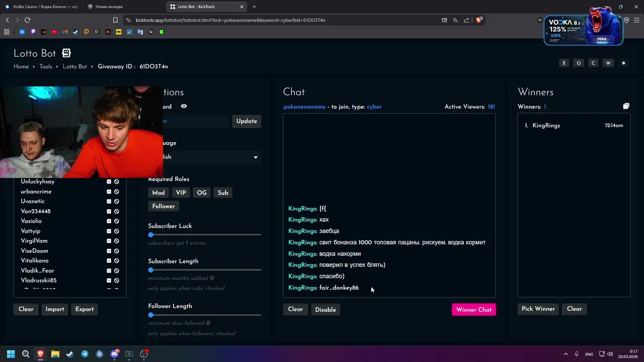Import an entrants list

click(x=55, y=309)
